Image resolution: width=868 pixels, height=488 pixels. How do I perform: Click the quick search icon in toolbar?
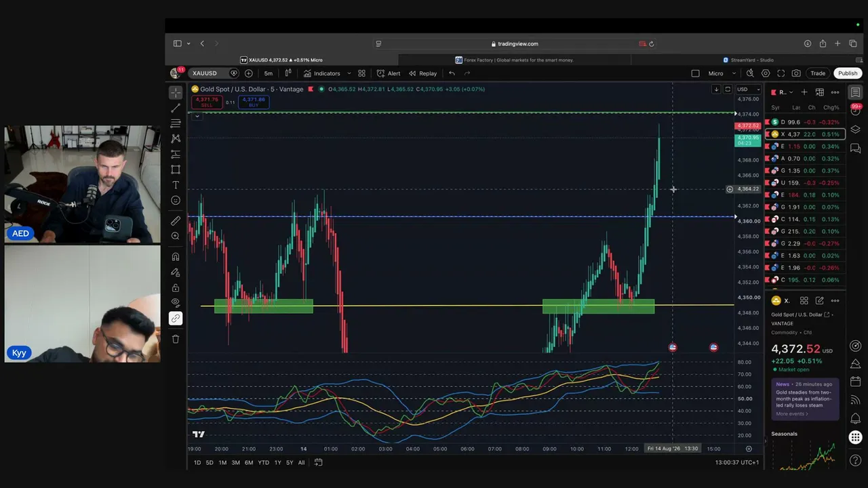pyautogui.click(x=750, y=73)
